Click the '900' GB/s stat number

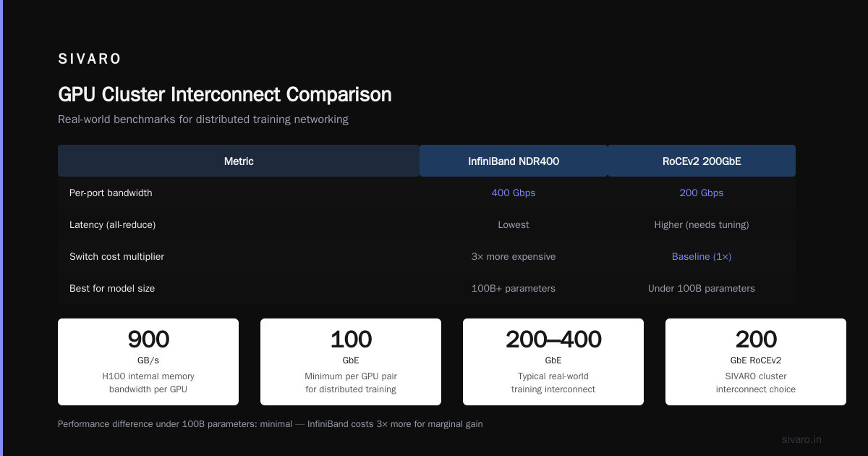[x=148, y=339]
